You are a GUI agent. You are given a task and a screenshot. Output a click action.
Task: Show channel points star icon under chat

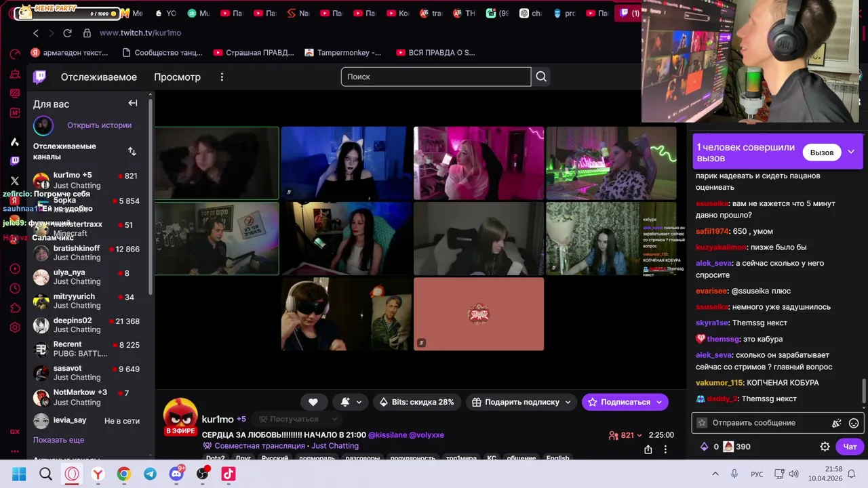click(x=702, y=423)
